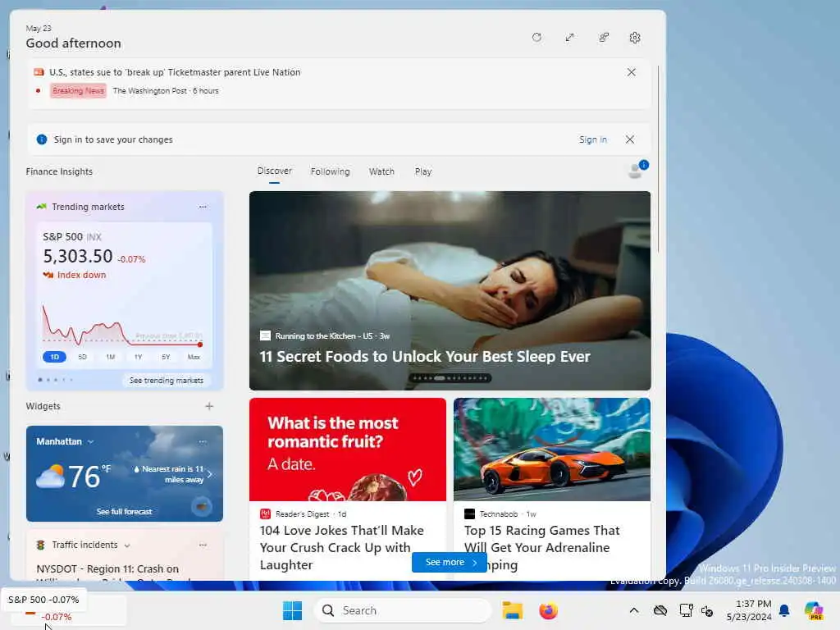Click See full forecast link

click(x=125, y=512)
